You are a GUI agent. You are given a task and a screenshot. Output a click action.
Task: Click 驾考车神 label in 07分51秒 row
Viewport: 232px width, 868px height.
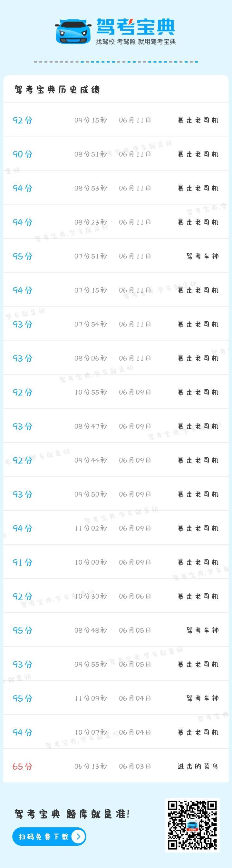point(203,257)
